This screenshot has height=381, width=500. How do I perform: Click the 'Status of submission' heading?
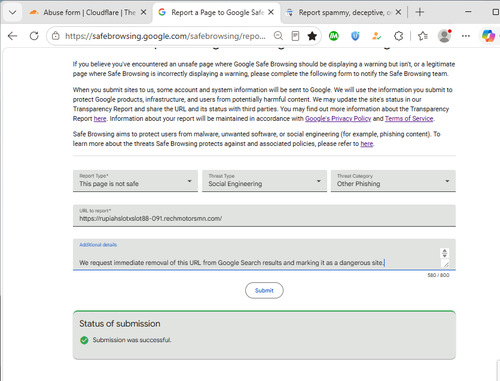120,324
